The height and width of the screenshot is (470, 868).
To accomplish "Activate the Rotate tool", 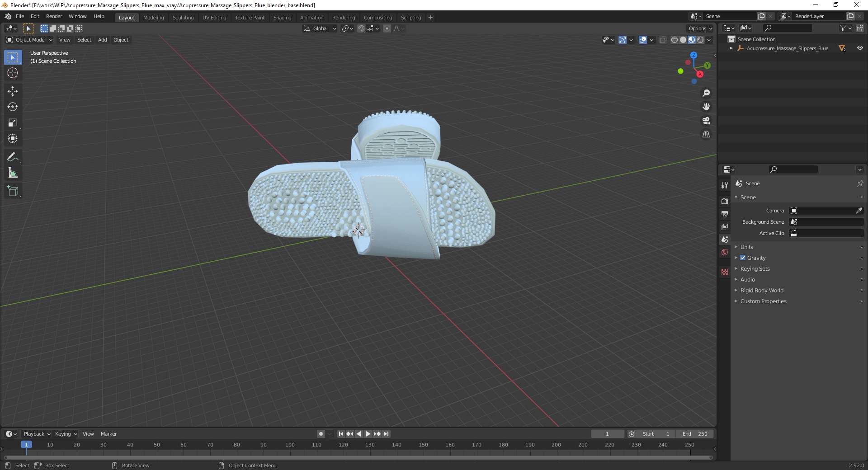I will tap(13, 107).
